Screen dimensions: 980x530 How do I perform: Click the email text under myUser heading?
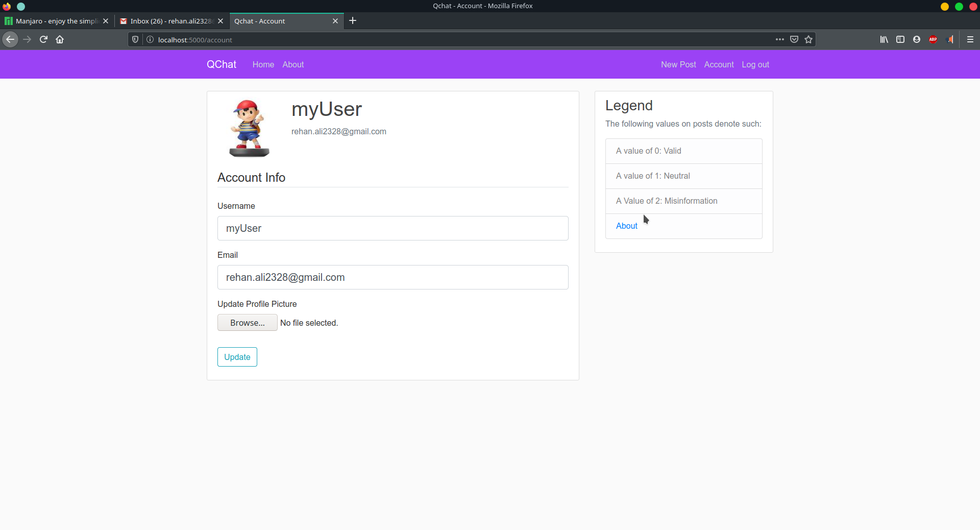coord(339,131)
